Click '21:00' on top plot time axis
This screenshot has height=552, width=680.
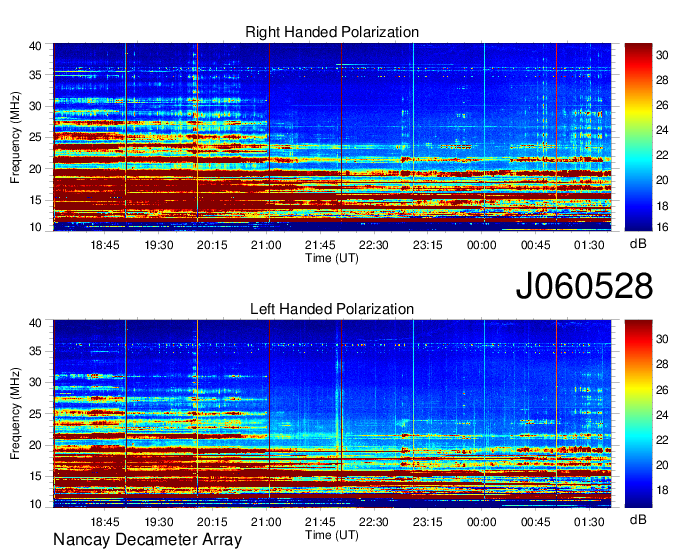click(266, 245)
